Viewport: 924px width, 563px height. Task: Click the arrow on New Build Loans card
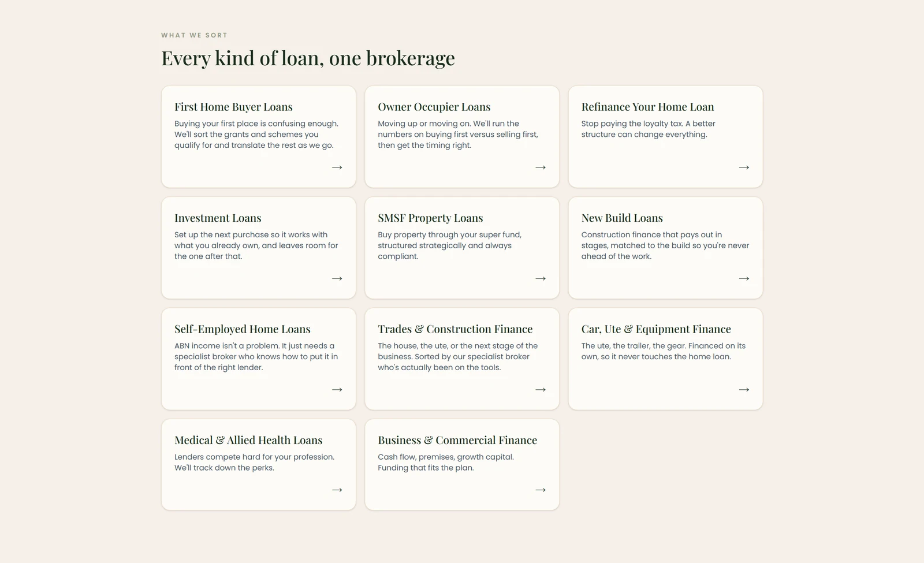(x=744, y=278)
